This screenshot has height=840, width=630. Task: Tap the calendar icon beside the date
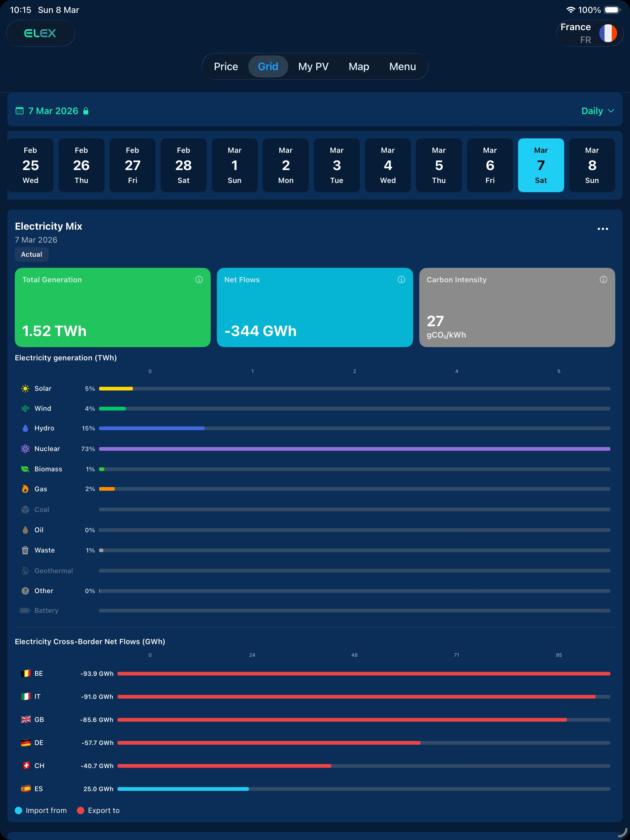tap(19, 111)
